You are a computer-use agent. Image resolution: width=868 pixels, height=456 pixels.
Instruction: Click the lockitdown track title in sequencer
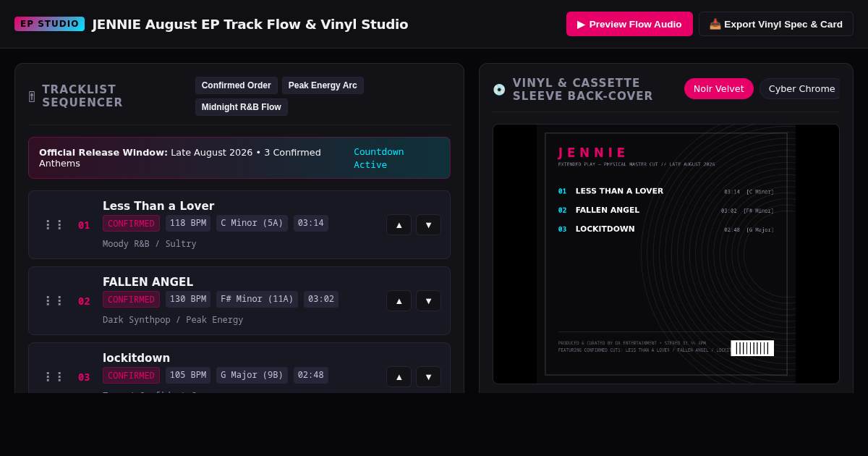coord(137,358)
